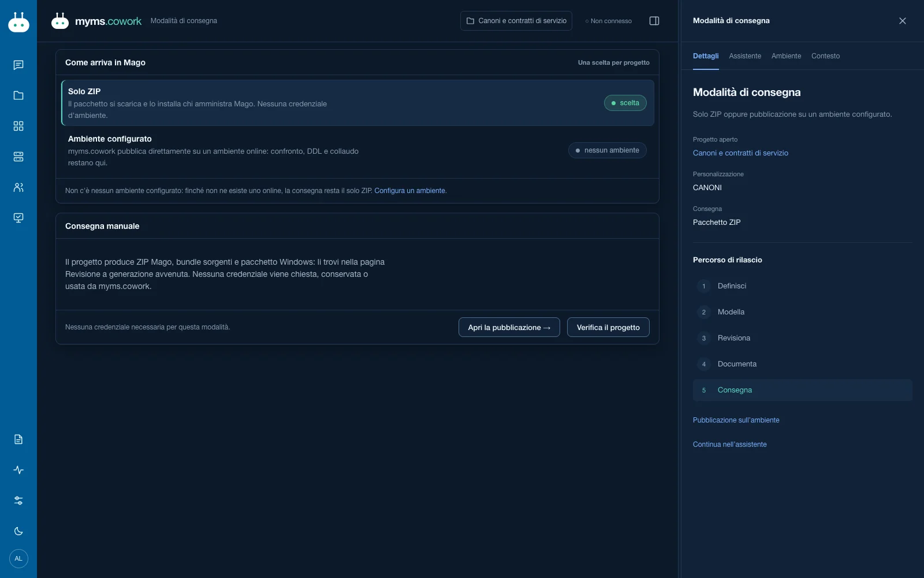
Task: Open the Canoni e contratti project selector
Action: pyautogui.click(x=516, y=21)
